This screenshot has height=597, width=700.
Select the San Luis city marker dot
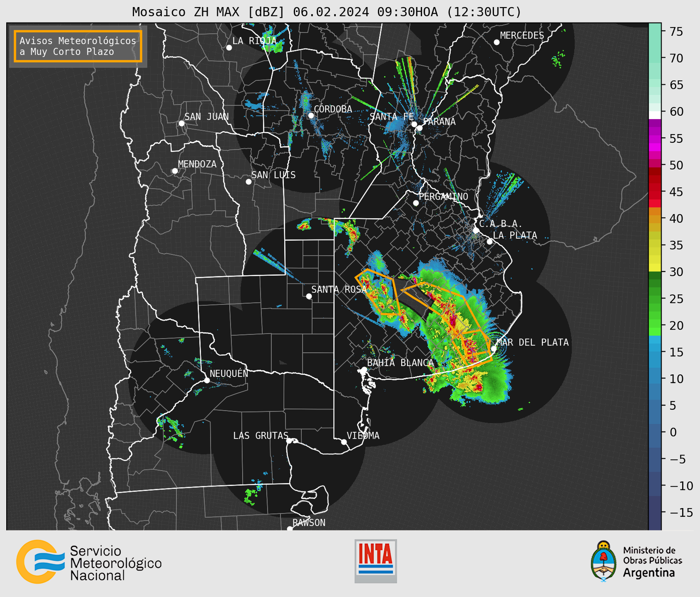249,182
